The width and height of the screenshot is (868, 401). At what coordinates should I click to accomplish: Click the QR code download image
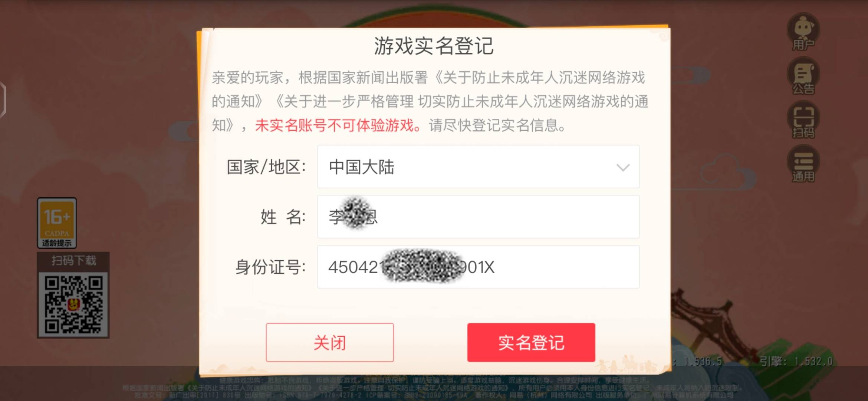(73, 304)
